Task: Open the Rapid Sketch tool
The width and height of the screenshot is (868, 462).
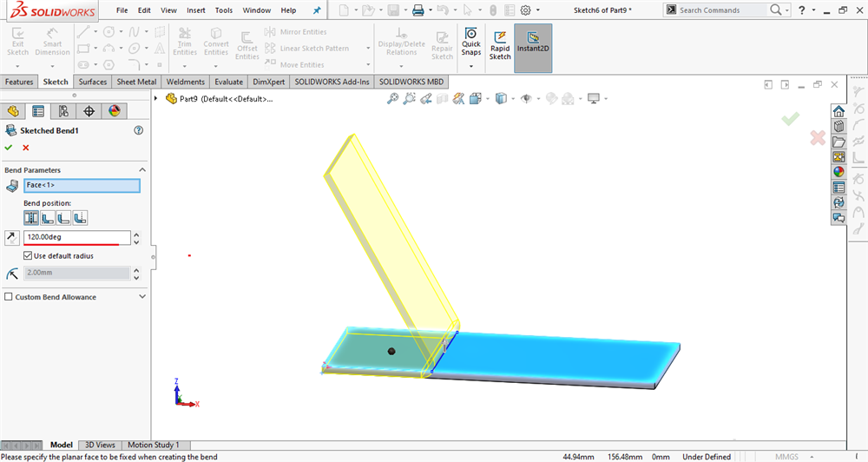Action: coord(500,45)
